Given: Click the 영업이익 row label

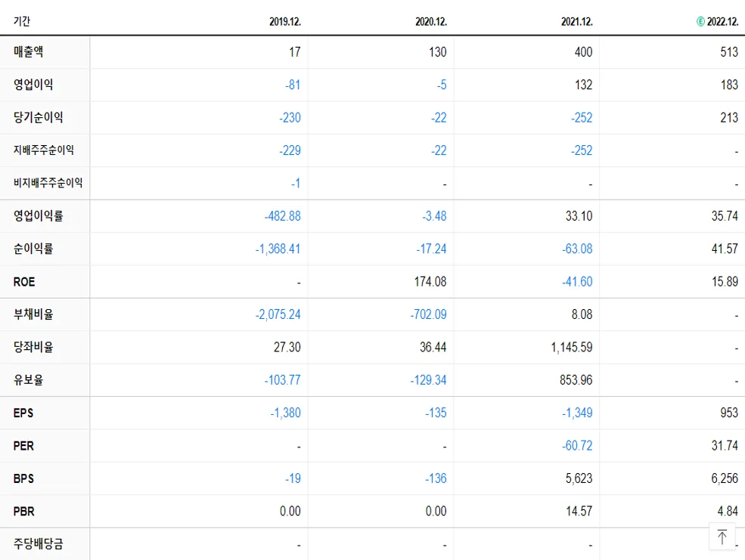Looking at the screenshot, I should click(x=33, y=85).
